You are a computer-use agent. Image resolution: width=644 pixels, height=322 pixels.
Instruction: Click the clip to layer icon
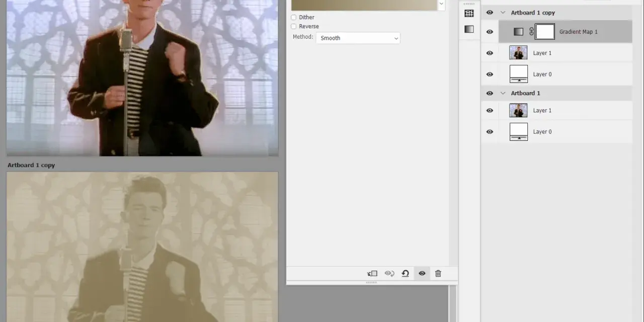[372, 274]
